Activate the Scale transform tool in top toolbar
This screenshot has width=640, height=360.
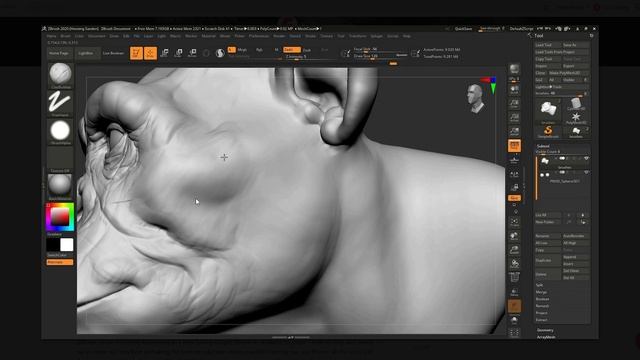[x=178, y=53]
